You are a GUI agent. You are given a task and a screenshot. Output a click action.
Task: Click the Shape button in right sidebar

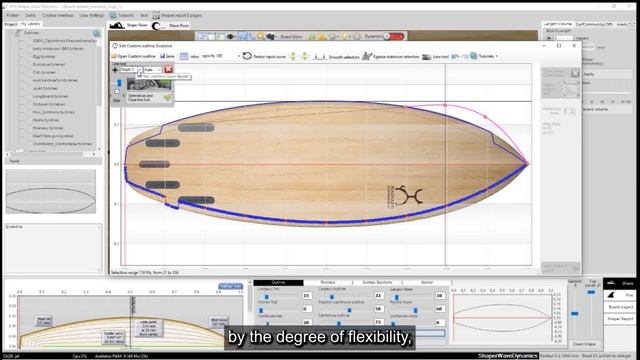click(620, 283)
